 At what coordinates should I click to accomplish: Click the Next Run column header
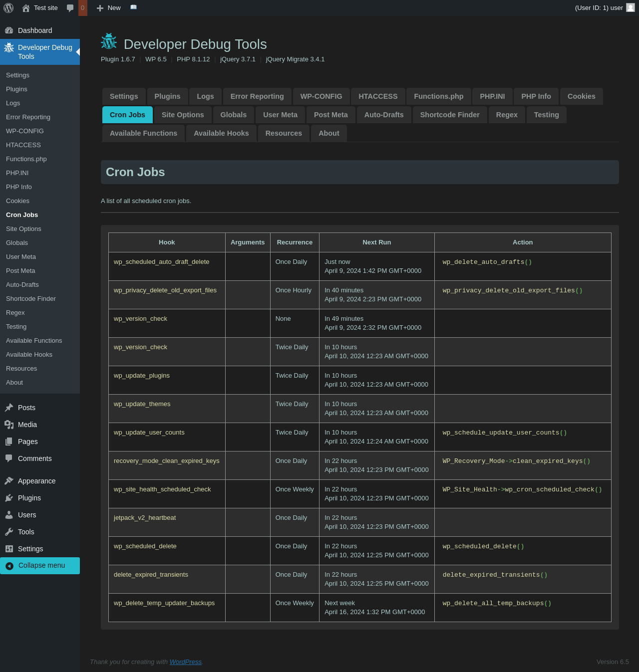click(376, 242)
